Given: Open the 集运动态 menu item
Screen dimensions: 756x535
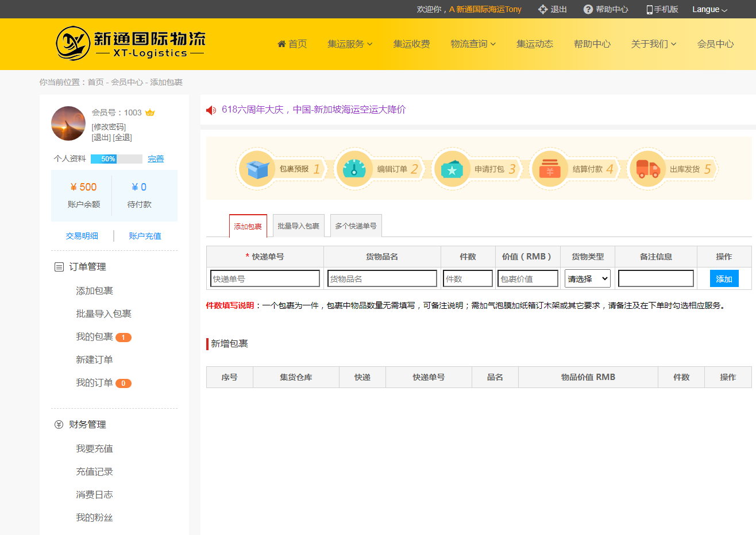Looking at the screenshot, I should pyautogui.click(x=534, y=44).
